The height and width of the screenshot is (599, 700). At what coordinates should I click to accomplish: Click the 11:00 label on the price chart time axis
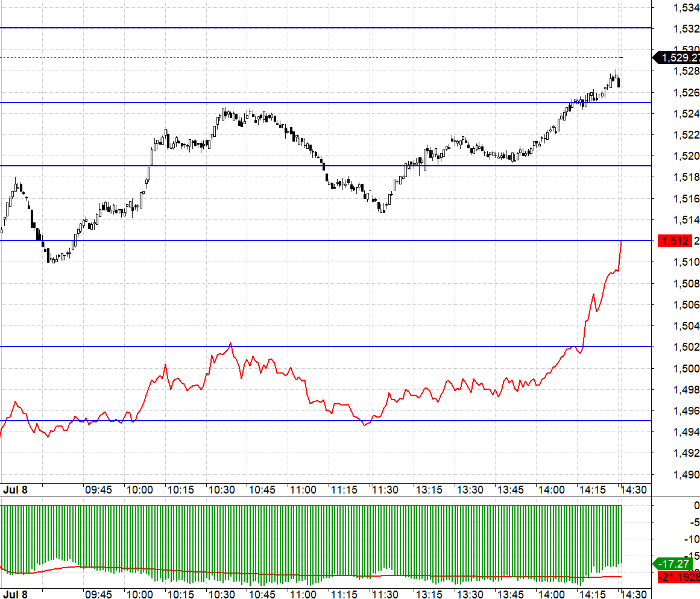point(303,490)
